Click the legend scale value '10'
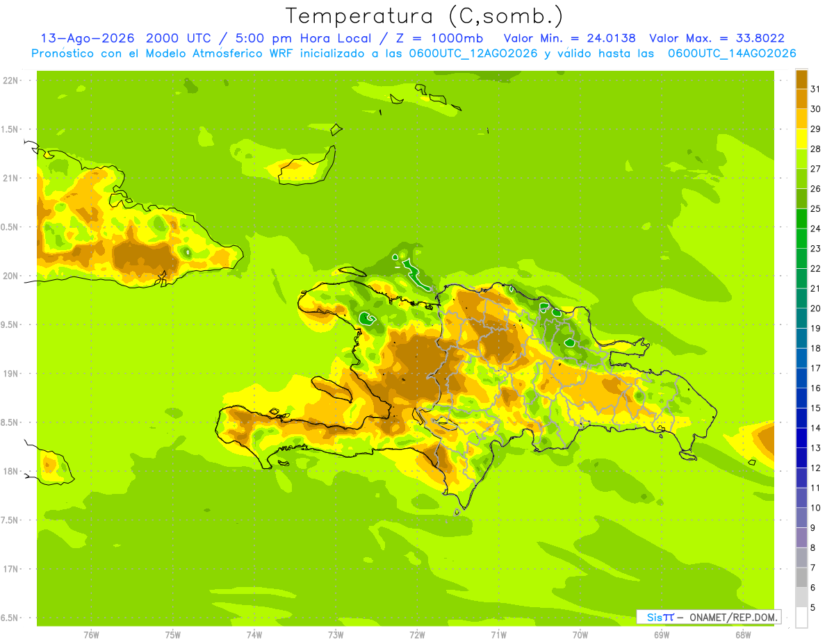Viewport: 834px width, 644px height. pos(816,508)
